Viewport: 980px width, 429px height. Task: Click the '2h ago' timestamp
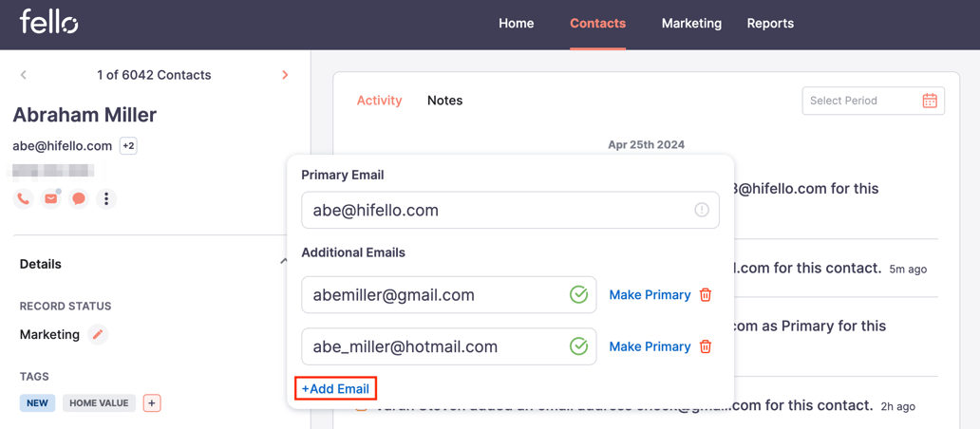coord(898,407)
